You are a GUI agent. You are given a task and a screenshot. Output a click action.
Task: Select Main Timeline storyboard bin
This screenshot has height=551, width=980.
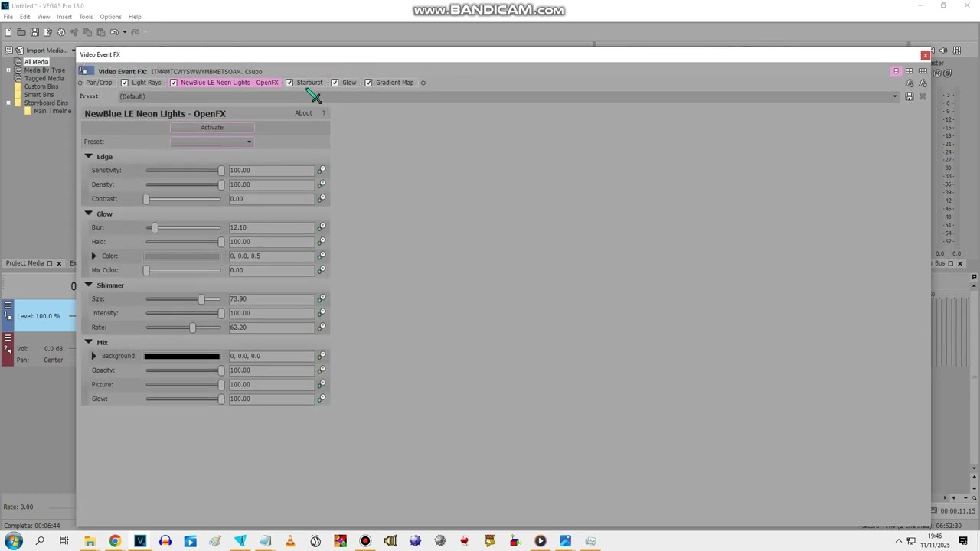[52, 111]
